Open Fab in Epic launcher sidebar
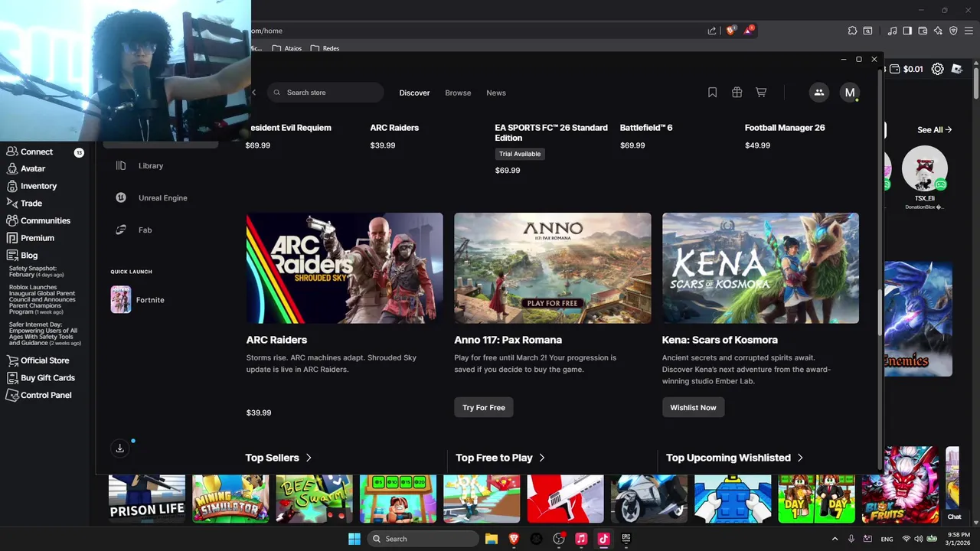 point(145,230)
